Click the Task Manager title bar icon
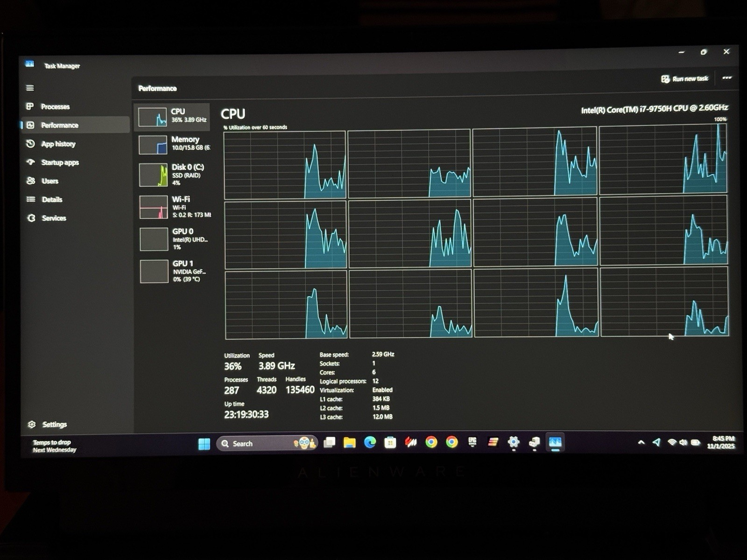Screen dimensions: 747x560 pos(29,64)
